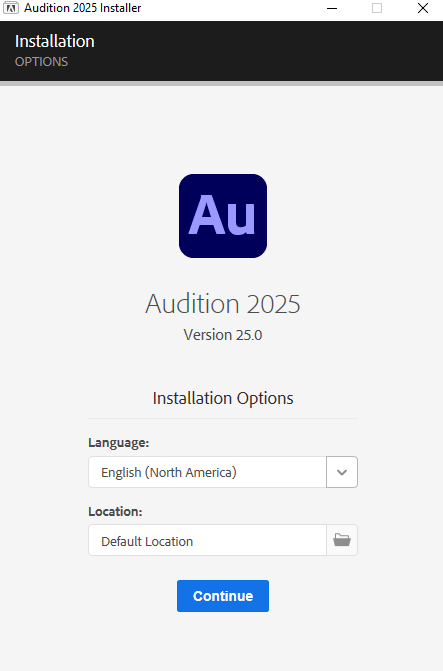Open the English (North America) language box
Image resolution: width=443 pixels, height=671 pixels.
pyautogui.click(x=207, y=472)
